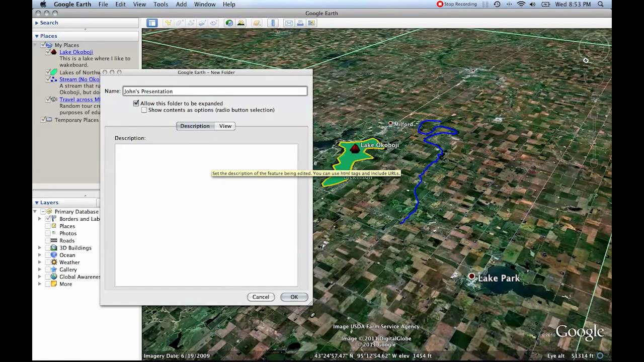644x362 pixels.
Task: Select the Description tab in dialog
Action: (195, 126)
